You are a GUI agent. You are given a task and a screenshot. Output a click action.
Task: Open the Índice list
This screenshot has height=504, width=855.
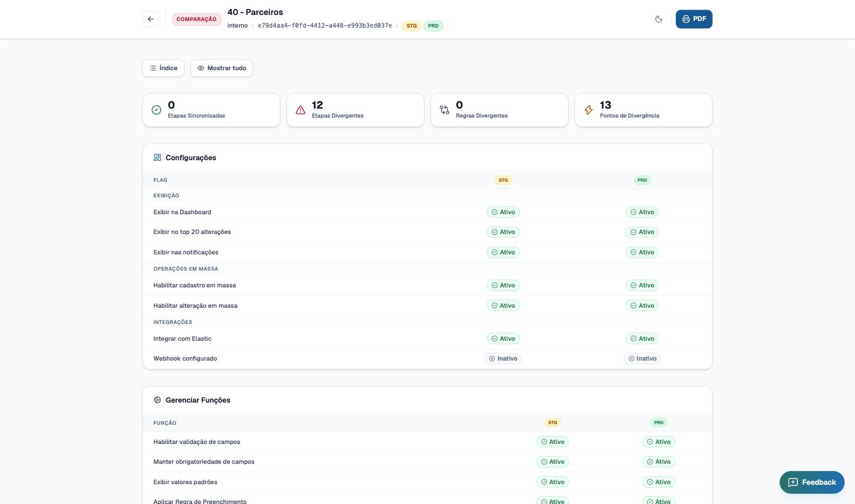[x=163, y=68]
